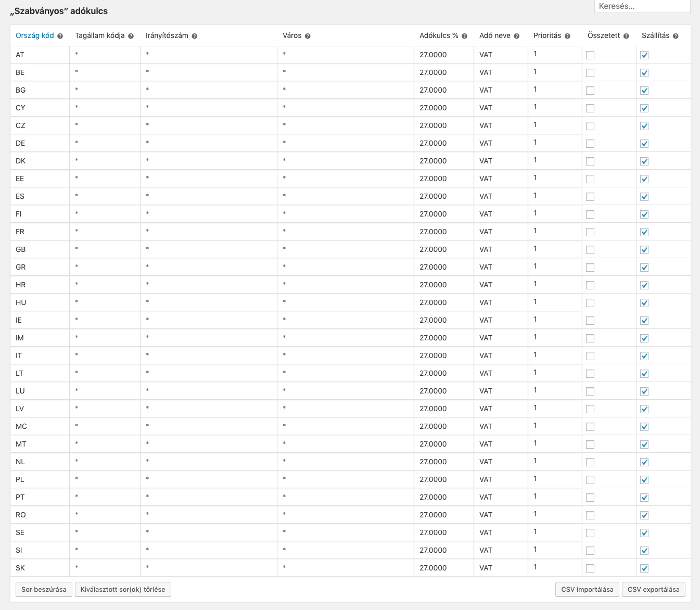Screen dimensions: 700x610
Task: Click help icon beside Város header
Action: (308, 36)
